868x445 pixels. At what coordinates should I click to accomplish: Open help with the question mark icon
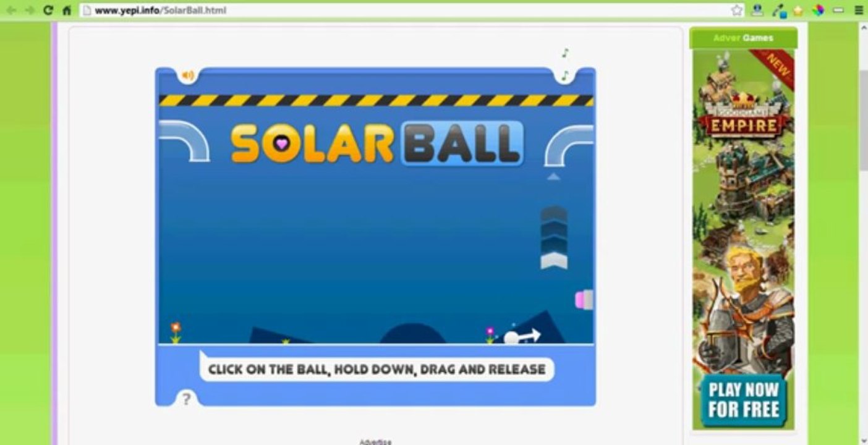[x=186, y=399]
